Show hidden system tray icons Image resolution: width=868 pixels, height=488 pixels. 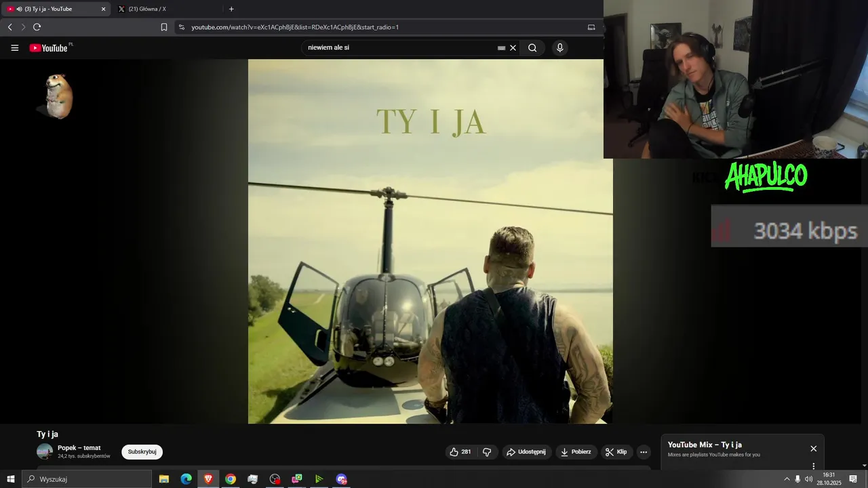[x=787, y=479]
